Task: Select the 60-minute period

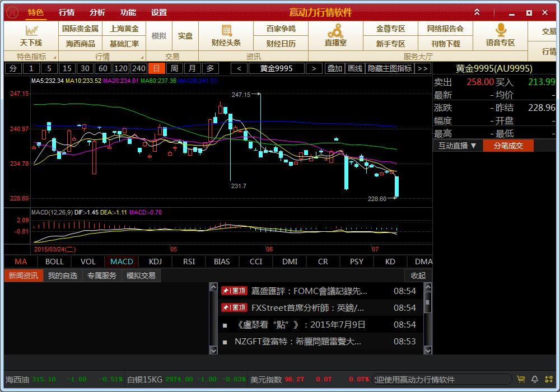Action: pyautogui.click(x=103, y=68)
